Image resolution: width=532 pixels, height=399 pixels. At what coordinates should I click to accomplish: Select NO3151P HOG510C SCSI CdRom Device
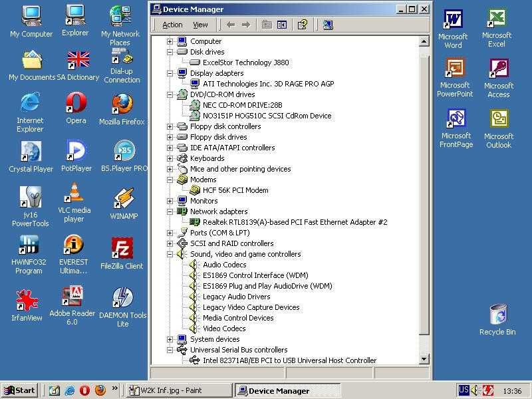pos(267,116)
